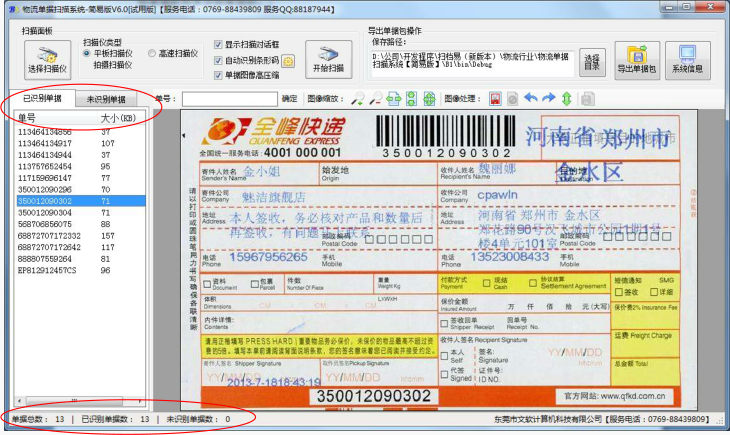Click the save path text box
Viewport: 730px width, 435px height.
pos(473,62)
